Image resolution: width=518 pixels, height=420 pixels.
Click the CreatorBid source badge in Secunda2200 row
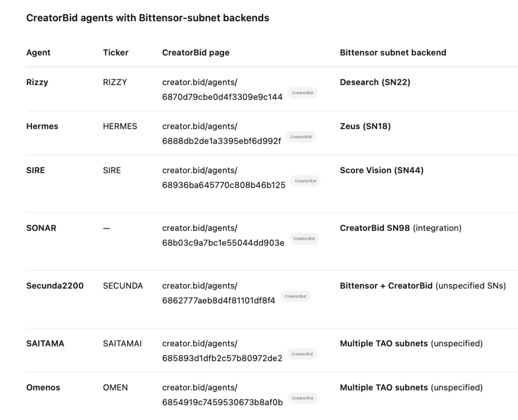pyautogui.click(x=295, y=296)
